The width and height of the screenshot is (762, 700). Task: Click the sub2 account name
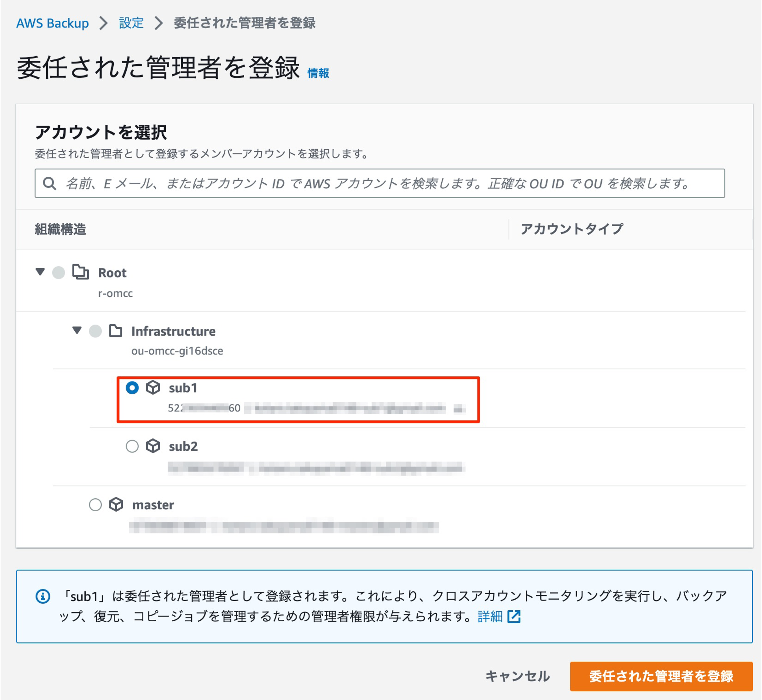click(x=183, y=446)
